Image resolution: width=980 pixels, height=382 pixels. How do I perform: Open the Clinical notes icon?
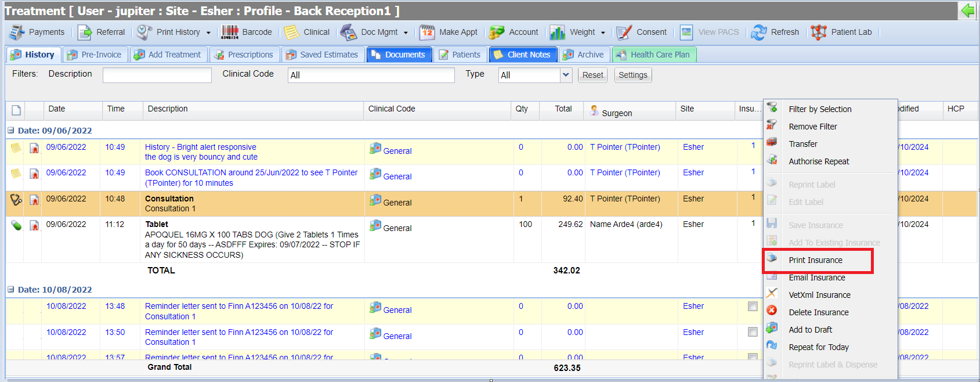pyautogui.click(x=292, y=32)
